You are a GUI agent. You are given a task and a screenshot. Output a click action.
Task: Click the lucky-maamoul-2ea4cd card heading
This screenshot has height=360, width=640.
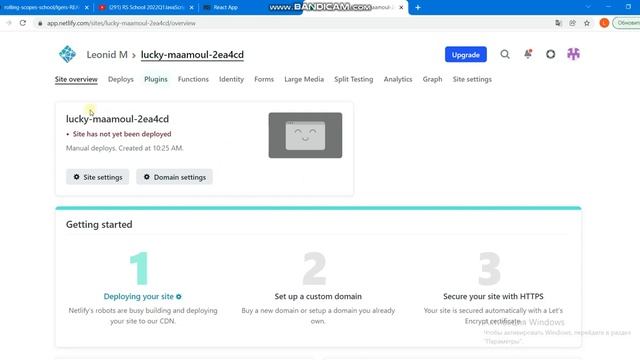[x=117, y=119]
